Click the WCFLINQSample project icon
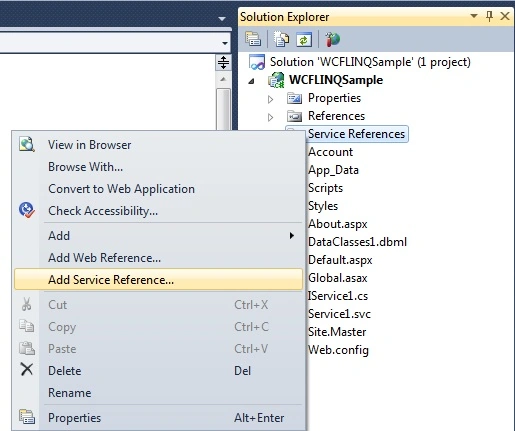 coord(276,80)
